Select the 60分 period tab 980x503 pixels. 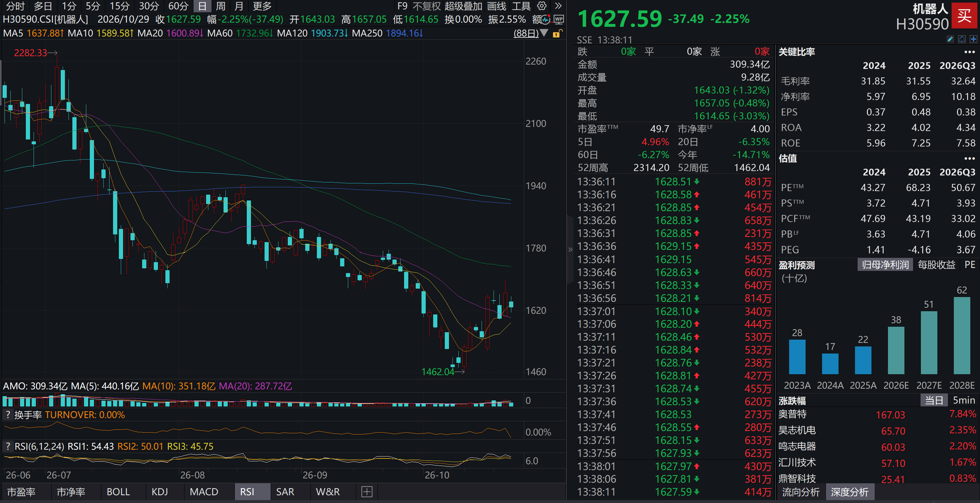tap(178, 6)
